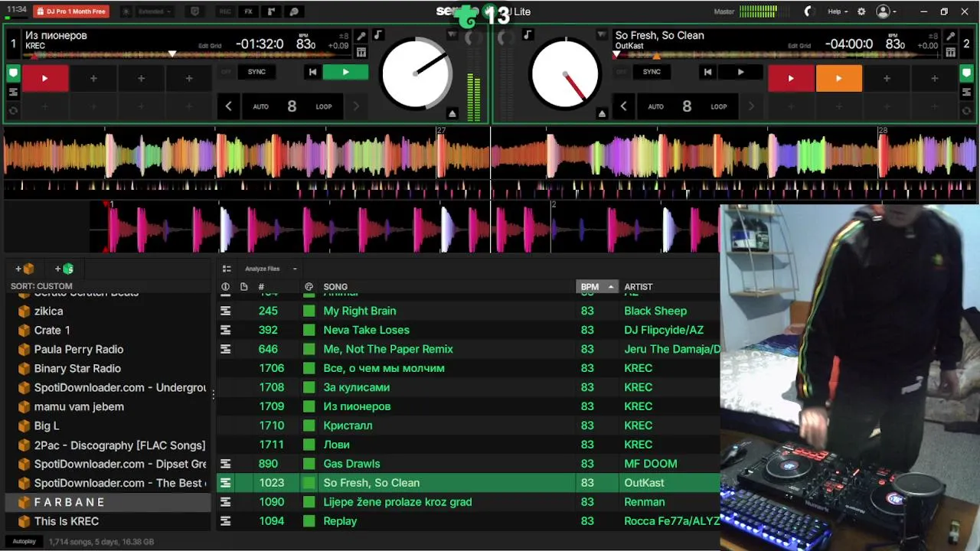Click the key lock note icon on deck 1
Image resolution: width=980 pixels, height=551 pixels.
pos(378,35)
